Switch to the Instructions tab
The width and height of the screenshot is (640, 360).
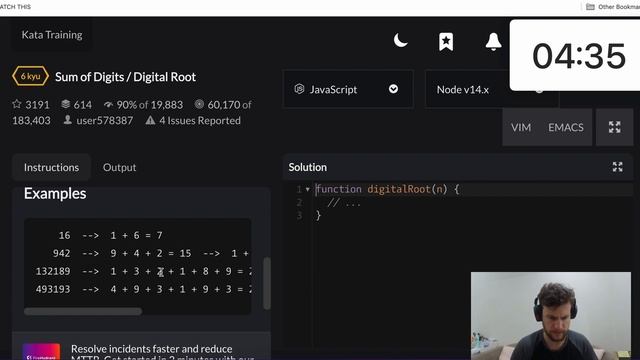click(x=51, y=167)
